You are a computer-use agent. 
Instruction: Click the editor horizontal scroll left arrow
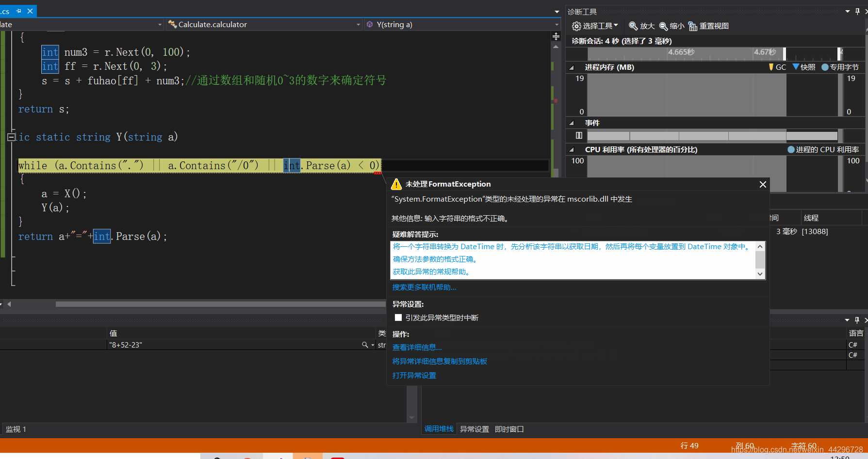[x=9, y=304]
